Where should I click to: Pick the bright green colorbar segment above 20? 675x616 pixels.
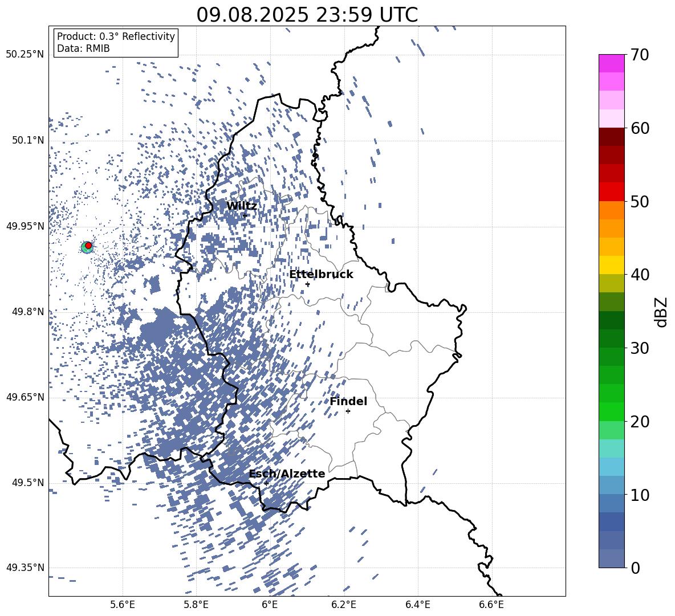612,412
